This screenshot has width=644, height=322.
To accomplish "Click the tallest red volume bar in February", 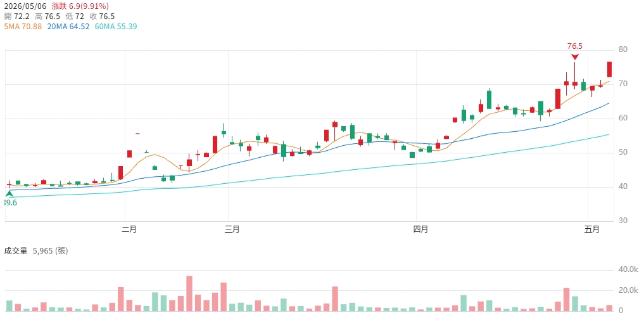I will tap(189, 293).
